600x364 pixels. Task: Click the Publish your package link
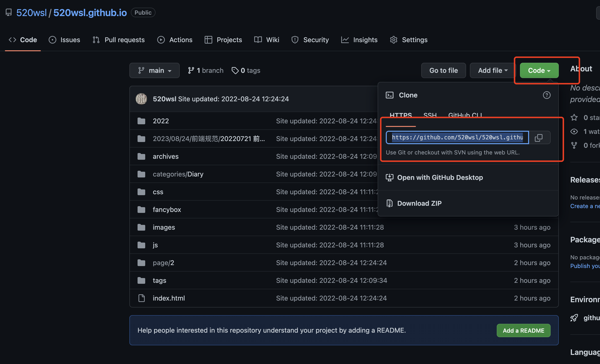[x=585, y=266]
